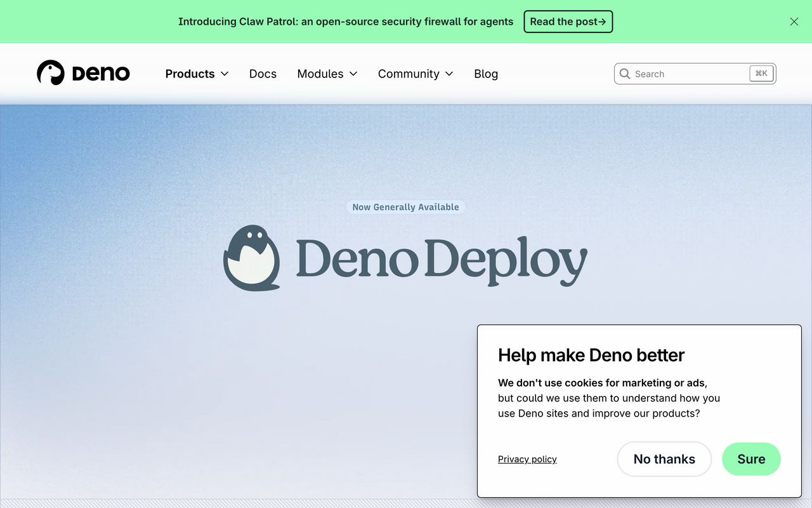Expand the Community dropdown menu
The width and height of the screenshot is (812, 508).
(x=416, y=74)
